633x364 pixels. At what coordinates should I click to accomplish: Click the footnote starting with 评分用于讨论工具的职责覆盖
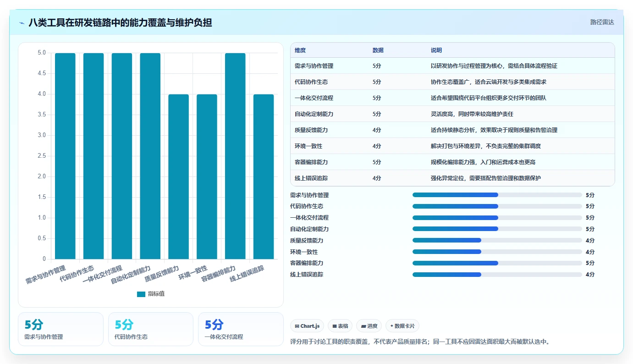pos(420,342)
